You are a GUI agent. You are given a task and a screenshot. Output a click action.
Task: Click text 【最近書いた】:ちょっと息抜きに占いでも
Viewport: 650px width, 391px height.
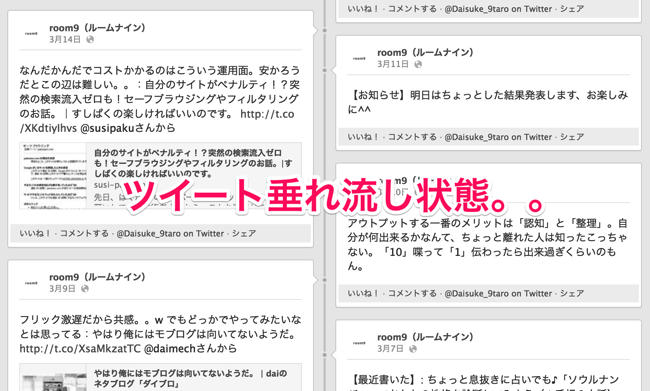point(485,382)
